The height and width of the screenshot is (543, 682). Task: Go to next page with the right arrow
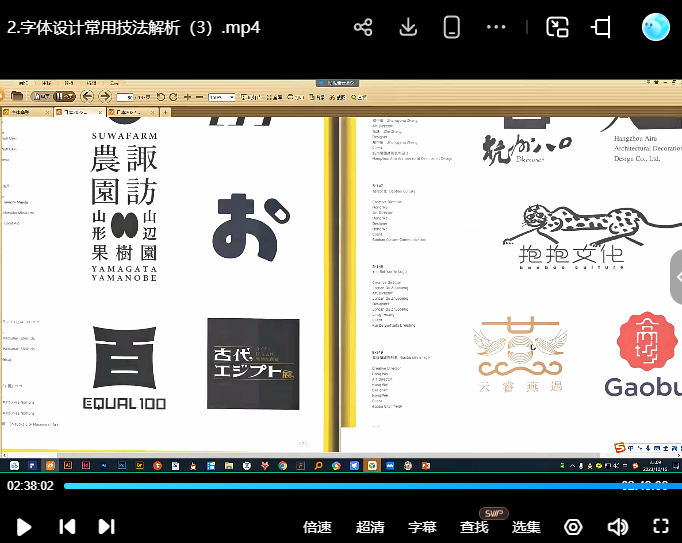click(105, 96)
